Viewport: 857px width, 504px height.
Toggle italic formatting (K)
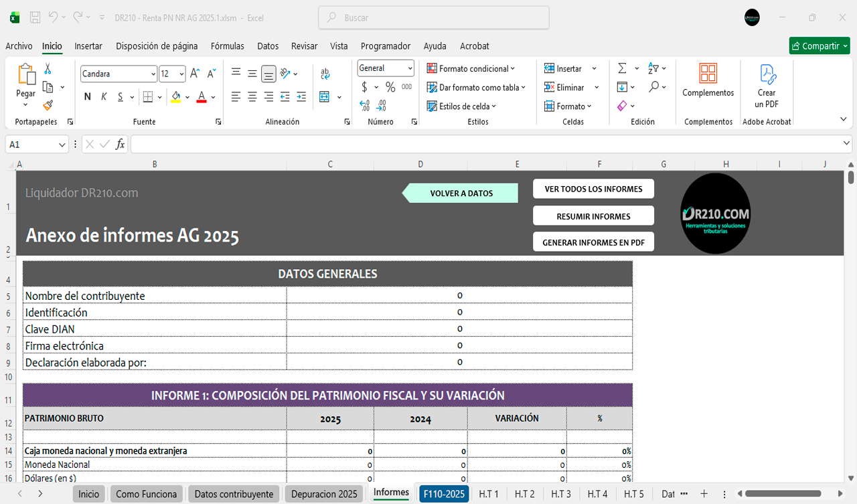pyautogui.click(x=104, y=97)
